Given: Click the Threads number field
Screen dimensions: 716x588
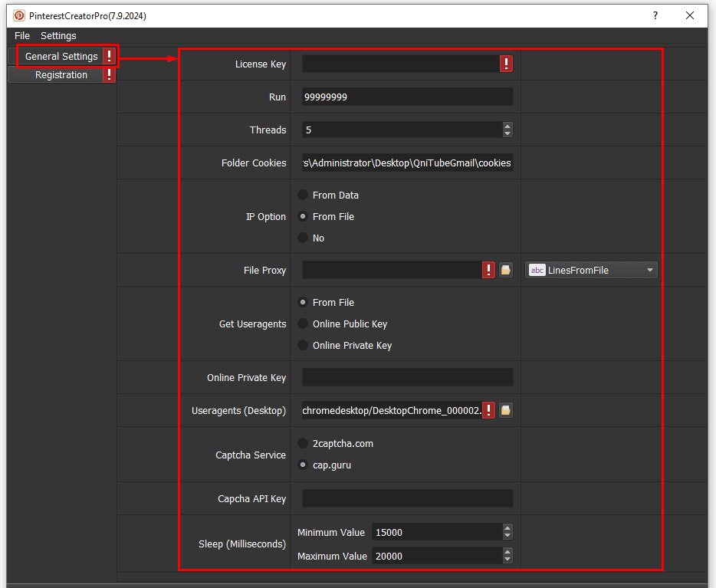Looking at the screenshot, I should pos(402,130).
